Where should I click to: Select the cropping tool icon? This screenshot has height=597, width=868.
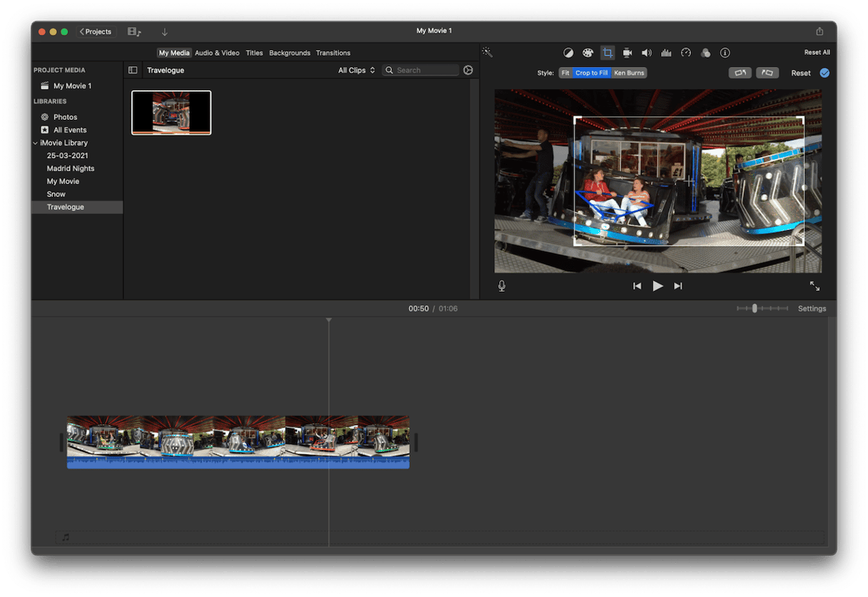(607, 53)
